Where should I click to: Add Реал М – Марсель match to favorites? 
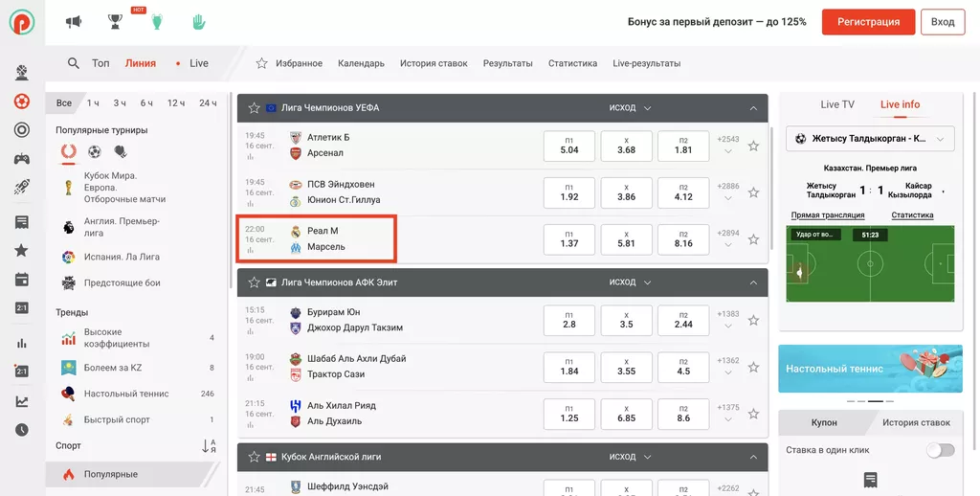coord(753,239)
